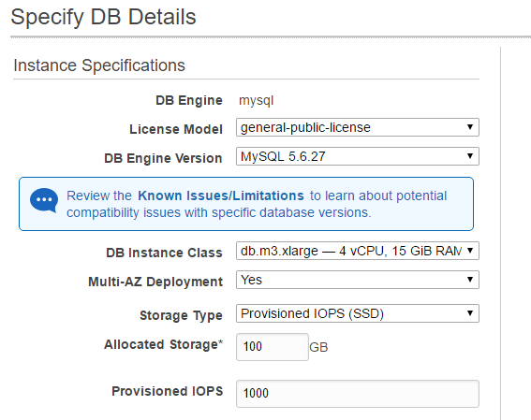Open the License Model dropdown
Screen dimensions: 531x420
(x=357, y=127)
